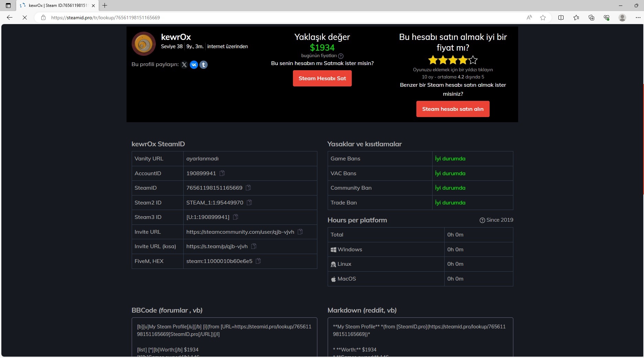Share profile on Tumblr
The image size is (644, 358).
[x=204, y=65]
